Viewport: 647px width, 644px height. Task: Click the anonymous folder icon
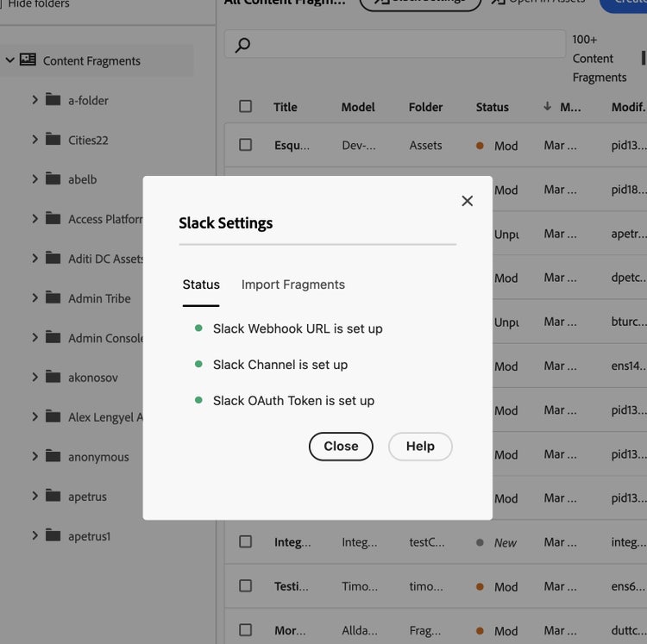point(53,457)
